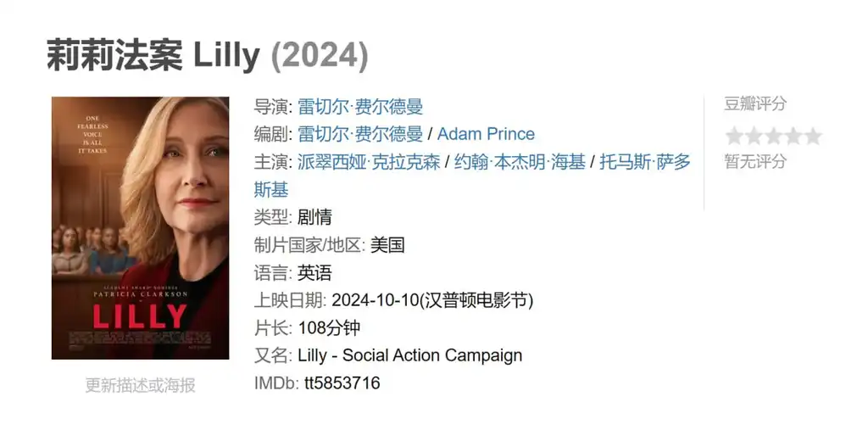Screen dimensions: 868x430
Task: Click the year (2024) in the title
Action: point(320,55)
